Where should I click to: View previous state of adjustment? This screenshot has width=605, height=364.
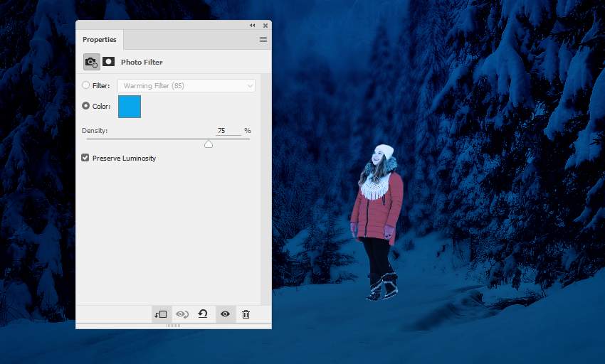tap(182, 314)
